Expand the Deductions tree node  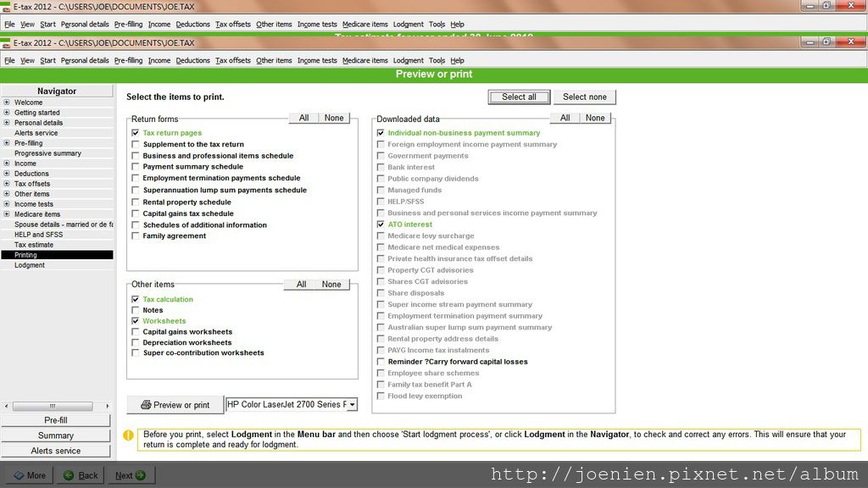point(7,173)
